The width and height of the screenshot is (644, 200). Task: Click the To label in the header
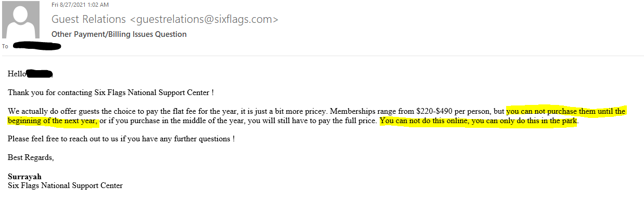tap(5, 46)
